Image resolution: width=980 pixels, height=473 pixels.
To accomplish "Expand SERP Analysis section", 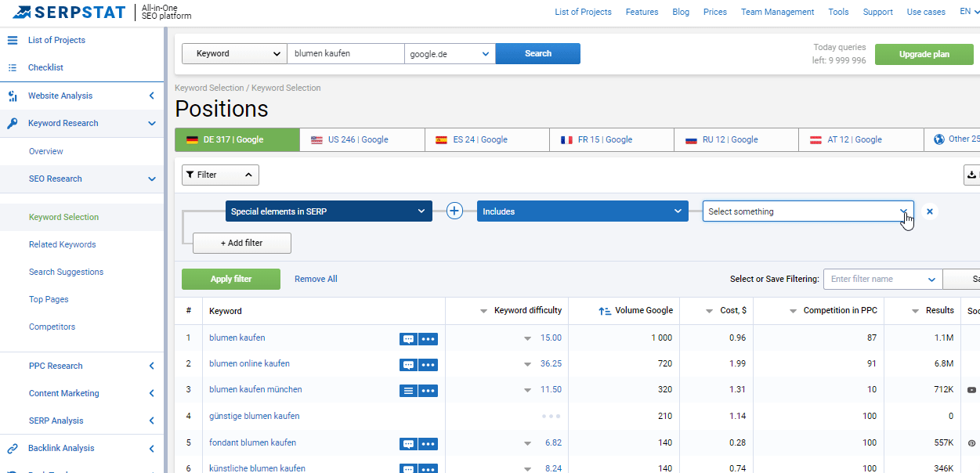I will tap(152, 421).
